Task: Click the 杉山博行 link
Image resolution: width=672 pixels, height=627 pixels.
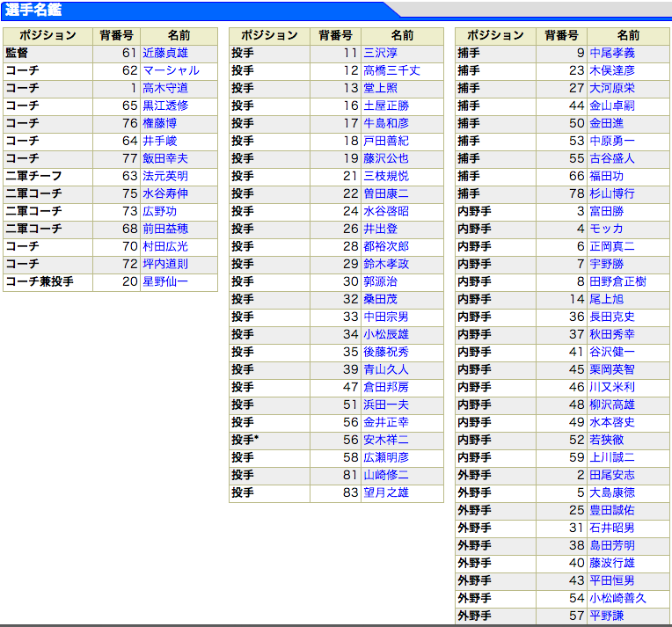Action: 612,193
